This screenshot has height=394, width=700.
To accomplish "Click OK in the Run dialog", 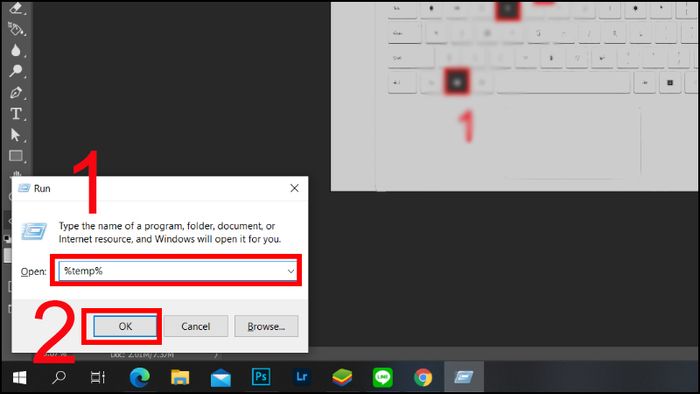I will (125, 326).
